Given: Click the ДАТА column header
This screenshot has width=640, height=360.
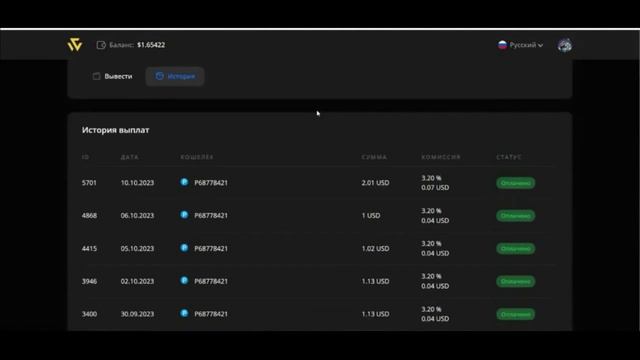Looking at the screenshot, I should [129, 157].
